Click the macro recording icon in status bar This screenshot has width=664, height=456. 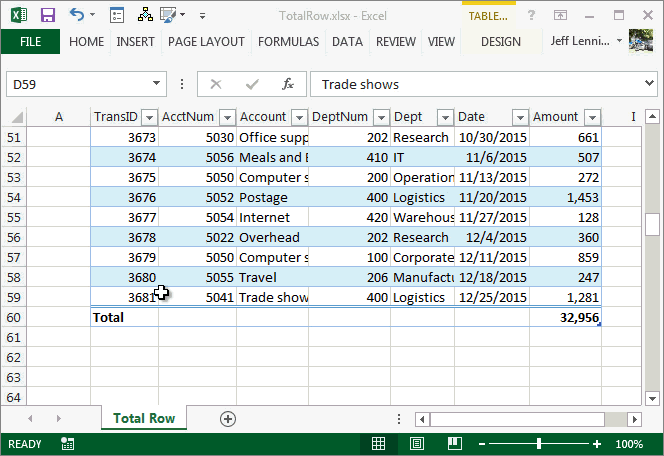67,444
